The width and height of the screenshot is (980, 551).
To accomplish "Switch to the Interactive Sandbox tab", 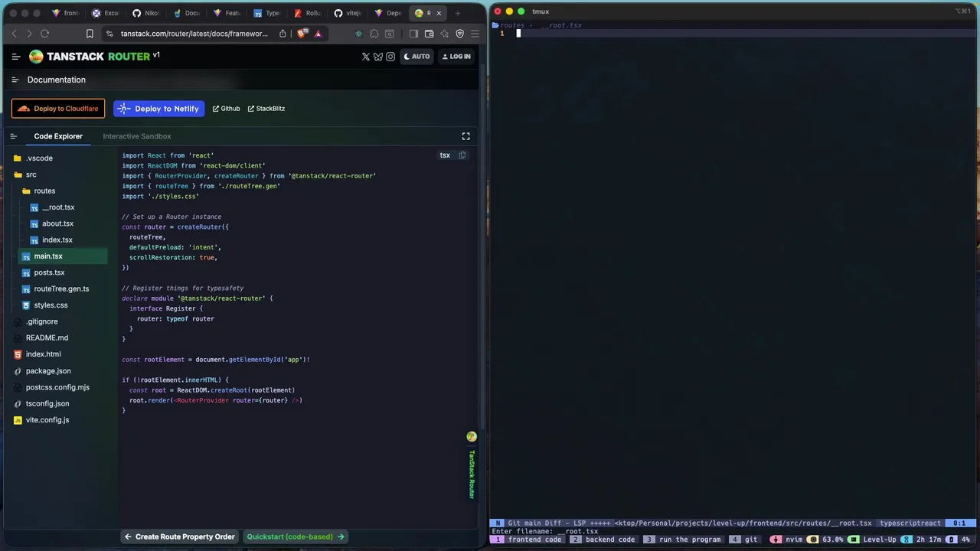I will [137, 136].
